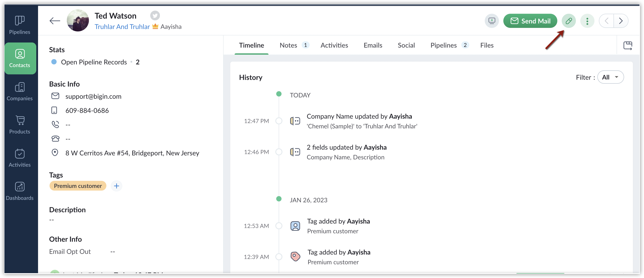Screen dimensions: 644x278
Task: Switch to the Pipelines tab
Action: (443, 45)
